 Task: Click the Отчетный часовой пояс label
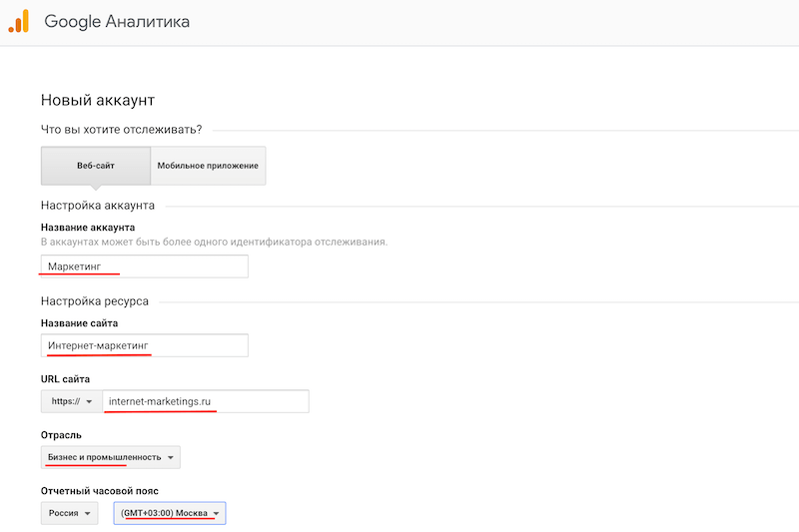[102, 490]
